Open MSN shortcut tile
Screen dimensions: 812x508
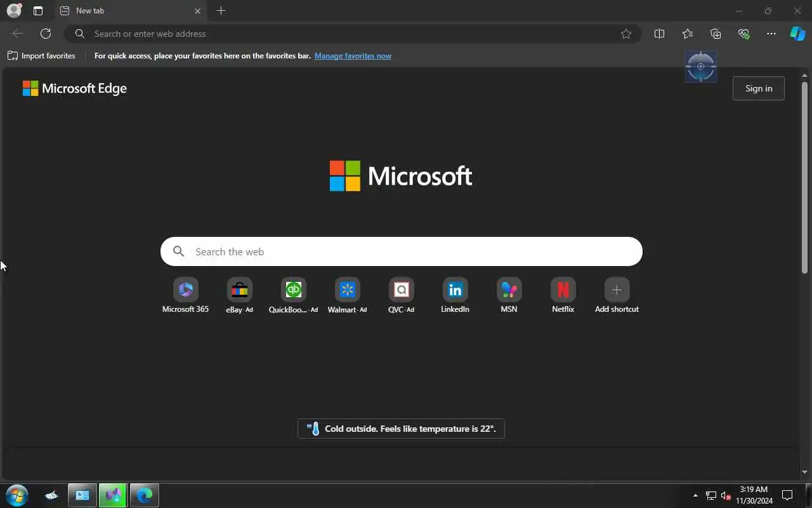tap(509, 295)
